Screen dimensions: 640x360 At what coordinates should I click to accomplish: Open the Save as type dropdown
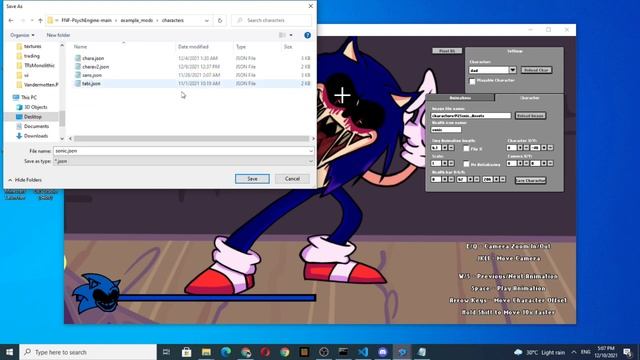(x=311, y=161)
